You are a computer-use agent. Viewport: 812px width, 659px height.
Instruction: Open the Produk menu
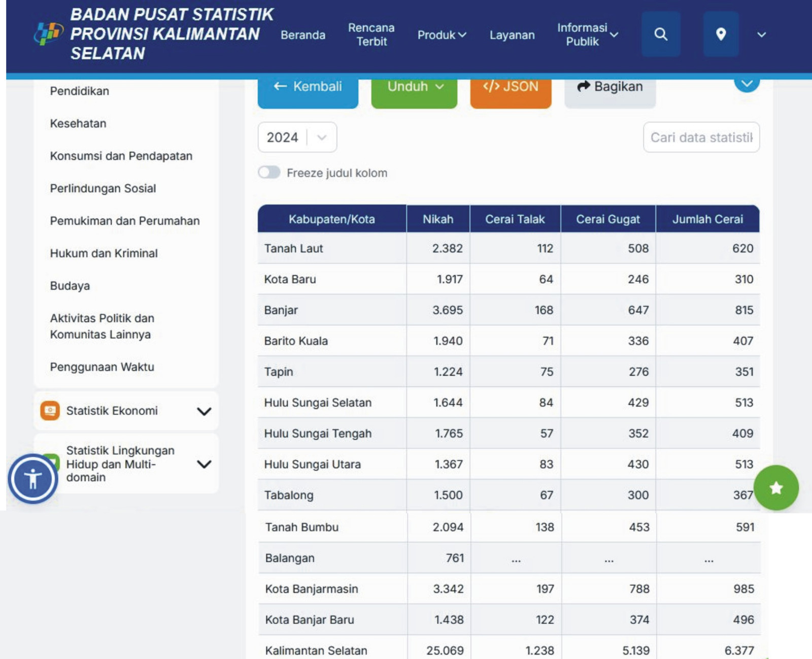tap(441, 35)
